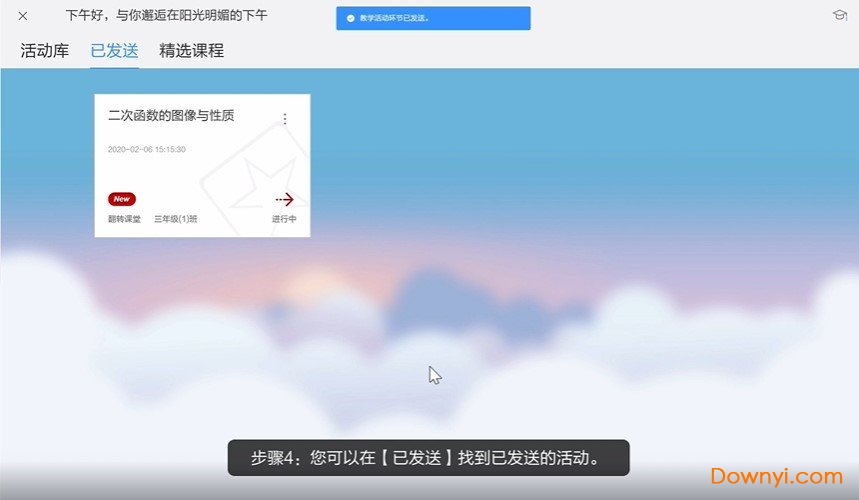Viewport: 859px width, 500px height.
Task: Select the 已发送 tab
Action: (x=114, y=51)
